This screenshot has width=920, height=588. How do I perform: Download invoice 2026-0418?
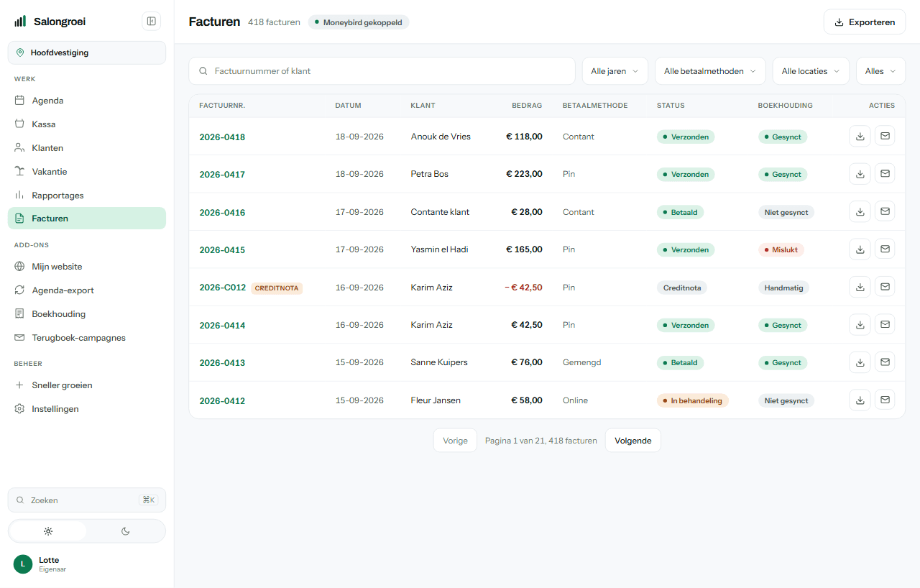(x=860, y=136)
